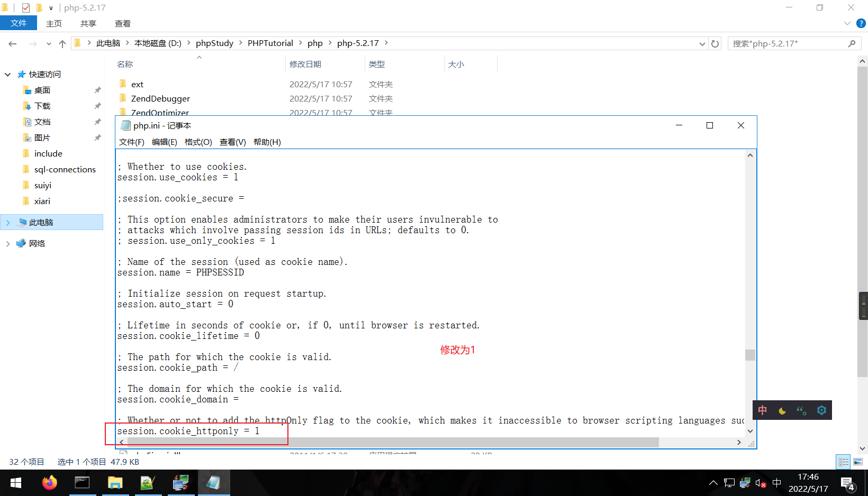This screenshot has height=496, width=868.
Task: Switch to the 主页 ribbon tab
Action: (54, 23)
